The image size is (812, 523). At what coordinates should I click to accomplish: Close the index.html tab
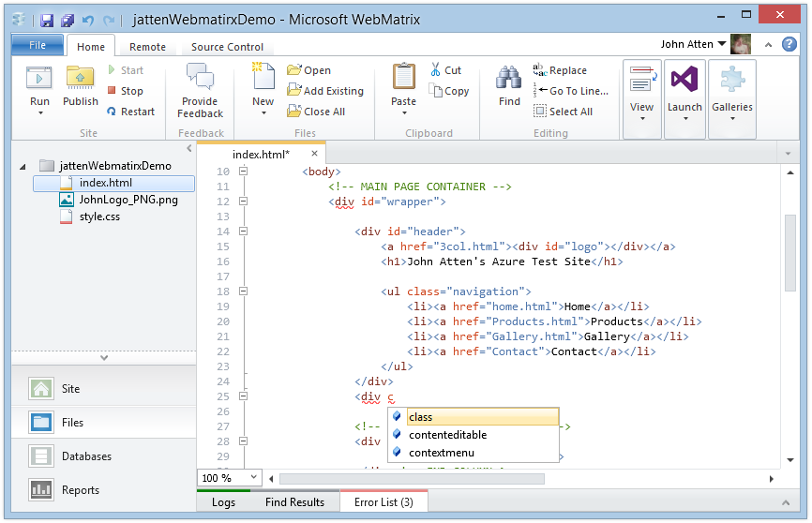click(x=314, y=154)
